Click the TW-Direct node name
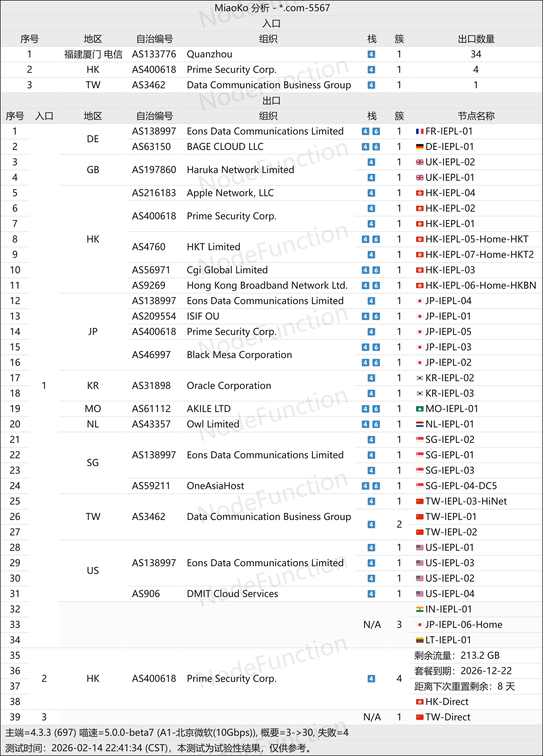 (x=447, y=717)
